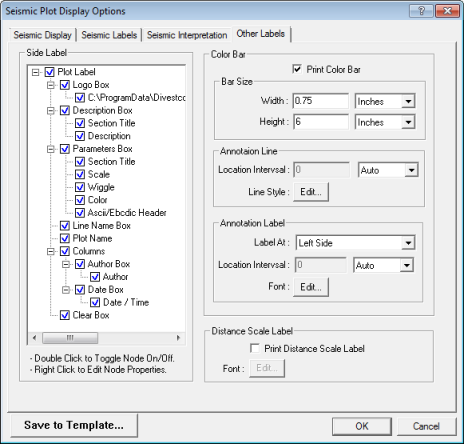Click the Bar Size Height field
The width and height of the screenshot is (464, 444).
pyautogui.click(x=321, y=122)
